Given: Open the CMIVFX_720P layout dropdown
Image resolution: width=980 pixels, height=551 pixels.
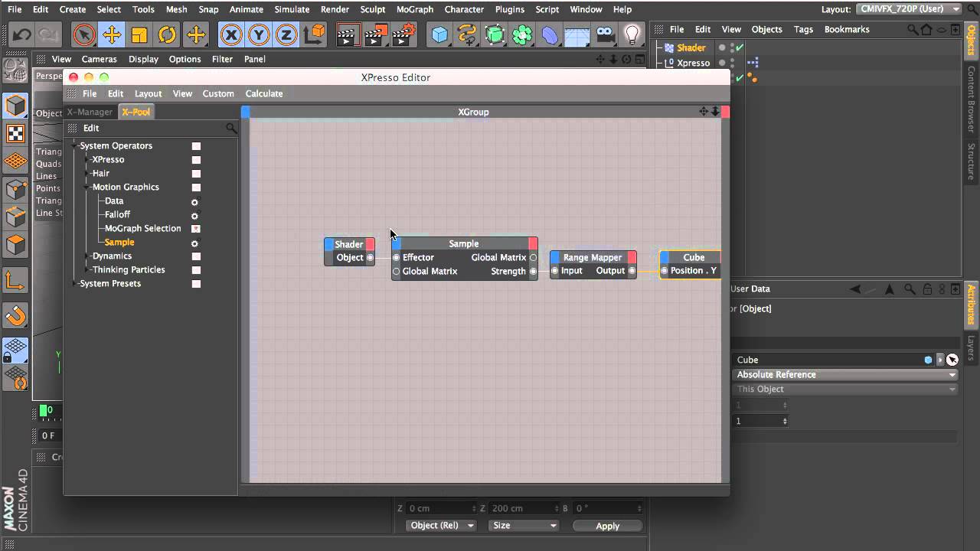Looking at the screenshot, I should click(909, 9).
